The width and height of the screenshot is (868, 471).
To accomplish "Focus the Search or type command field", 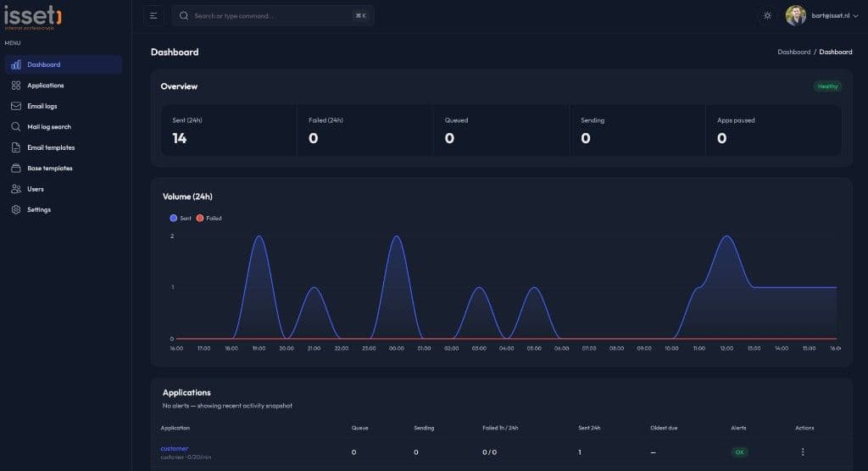I will pos(273,16).
